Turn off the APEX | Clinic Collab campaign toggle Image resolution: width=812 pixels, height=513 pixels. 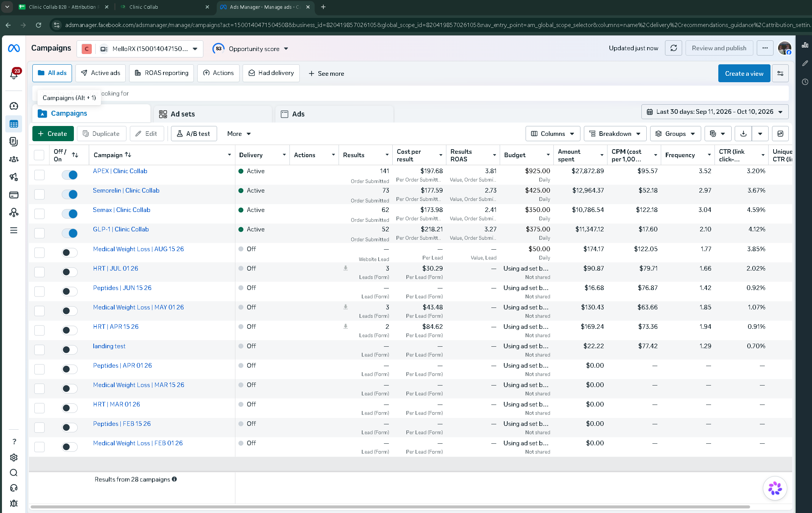click(x=70, y=175)
